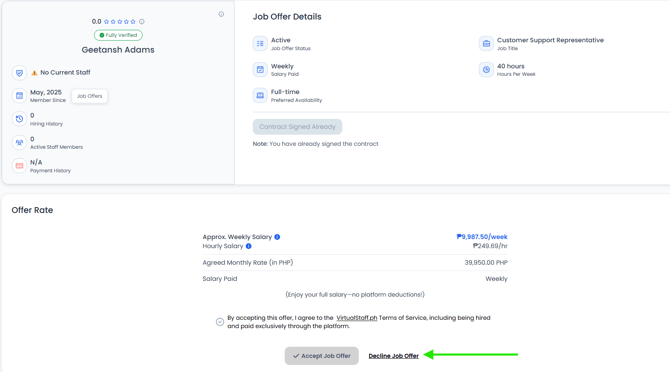Click the Contract Signed Already button

tap(297, 127)
